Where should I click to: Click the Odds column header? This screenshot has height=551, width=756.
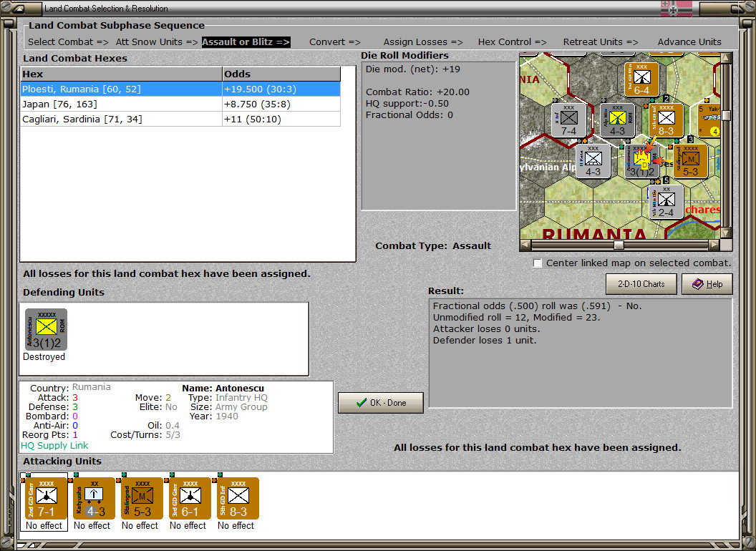(281, 74)
